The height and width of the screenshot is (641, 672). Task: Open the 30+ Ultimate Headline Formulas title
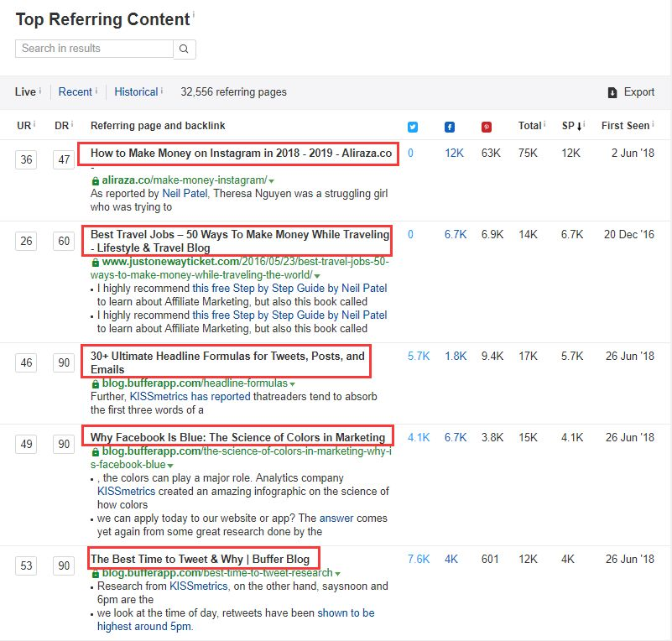227,363
